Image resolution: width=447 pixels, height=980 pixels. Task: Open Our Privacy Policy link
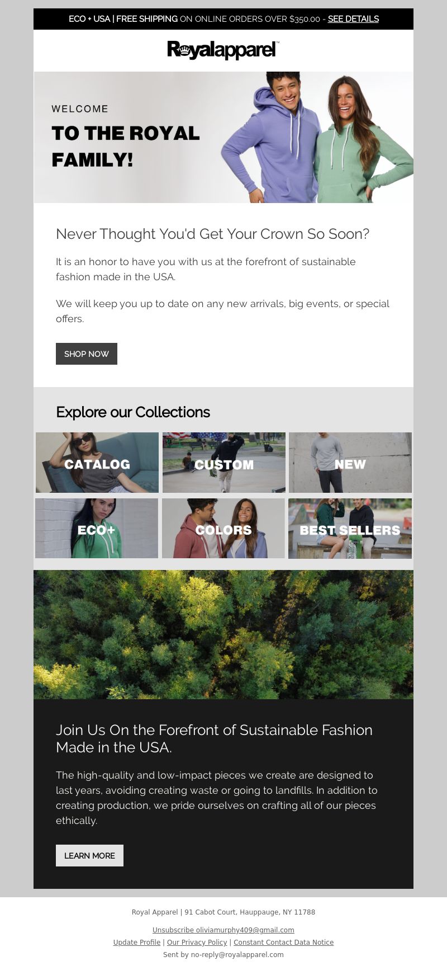197,943
